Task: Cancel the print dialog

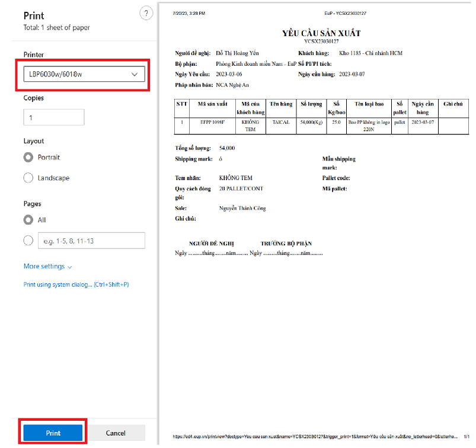Action: (x=116, y=433)
